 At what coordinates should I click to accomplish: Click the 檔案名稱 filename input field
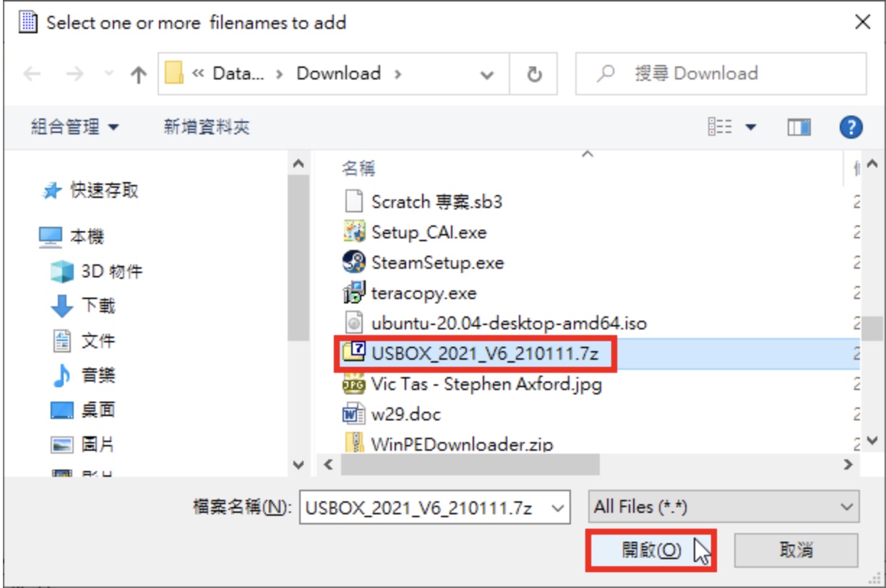pyautogui.click(x=434, y=507)
